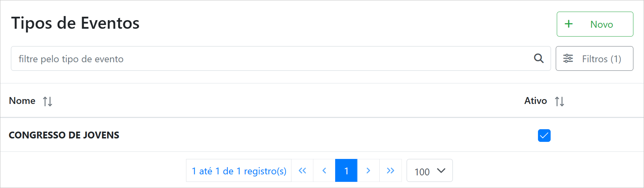Uncheck Ativo for CONGRESSO DE JOVENS
Viewport: 644px width, 188px height.
(x=544, y=135)
